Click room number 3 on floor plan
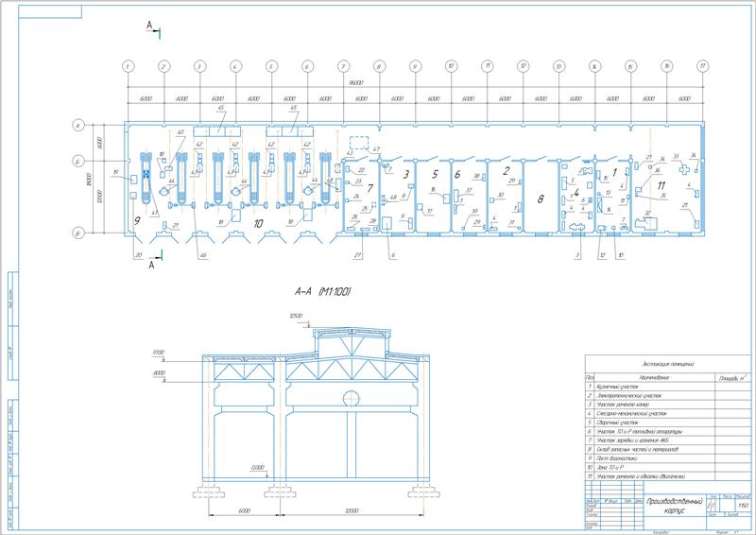Viewport: 756px width, 535px height. click(406, 174)
